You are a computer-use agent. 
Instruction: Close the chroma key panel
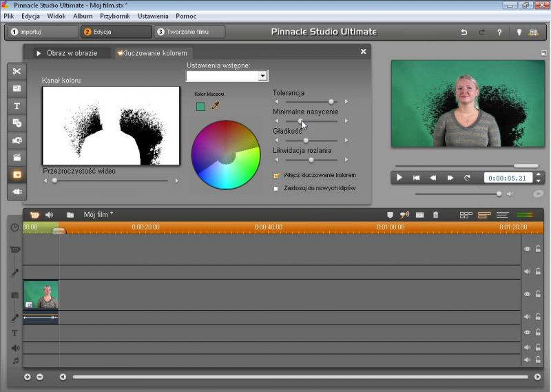(363, 52)
